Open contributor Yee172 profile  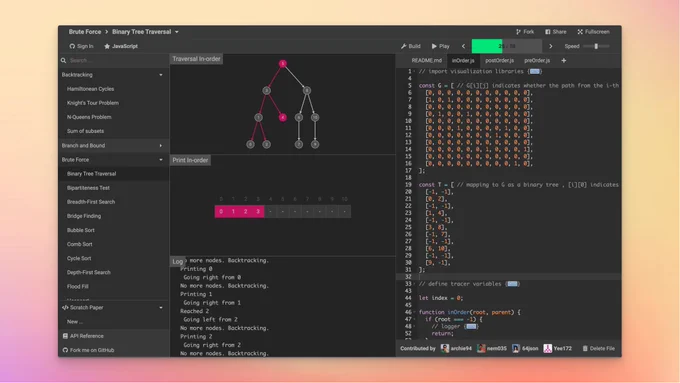click(x=558, y=348)
